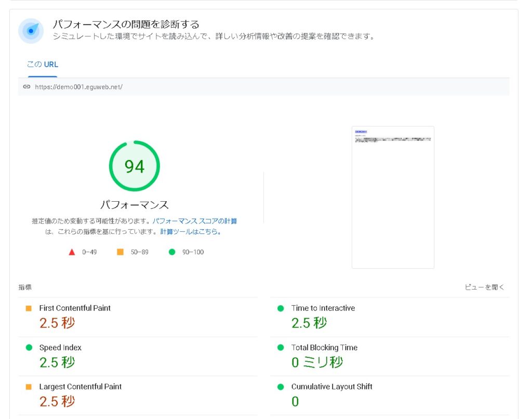Click the blue performance diagnosis radar icon

[x=31, y=31]
